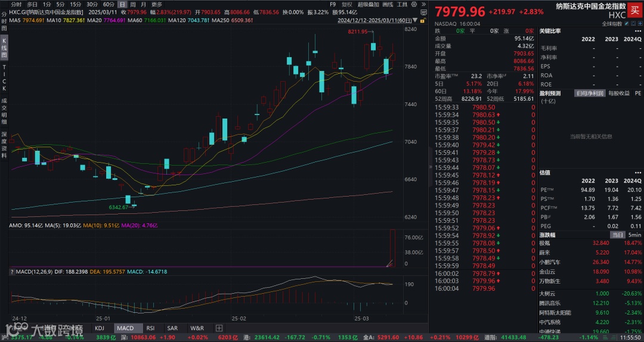Select the 日 daily period
Screen dimensions: 644x342
(x=122, y=4)
